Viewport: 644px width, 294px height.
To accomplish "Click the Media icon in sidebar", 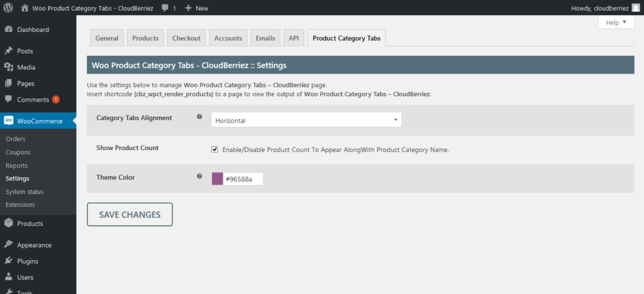I will [8, 67].
